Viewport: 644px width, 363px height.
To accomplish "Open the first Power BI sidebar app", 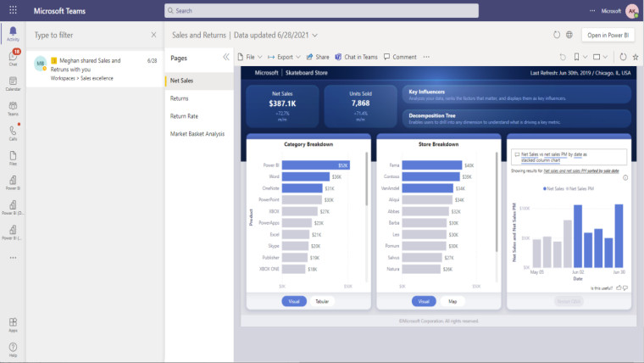I will [x=14, y=182].
